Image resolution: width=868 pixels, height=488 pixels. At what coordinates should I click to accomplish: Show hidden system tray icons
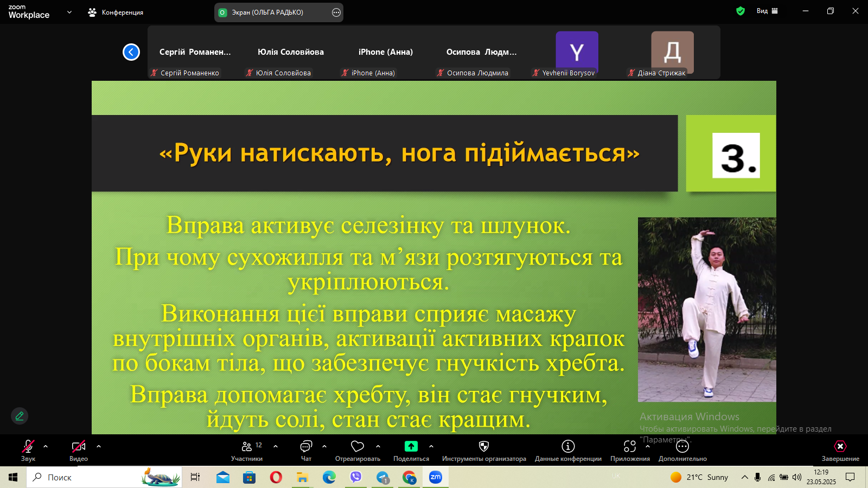point(745,477)
